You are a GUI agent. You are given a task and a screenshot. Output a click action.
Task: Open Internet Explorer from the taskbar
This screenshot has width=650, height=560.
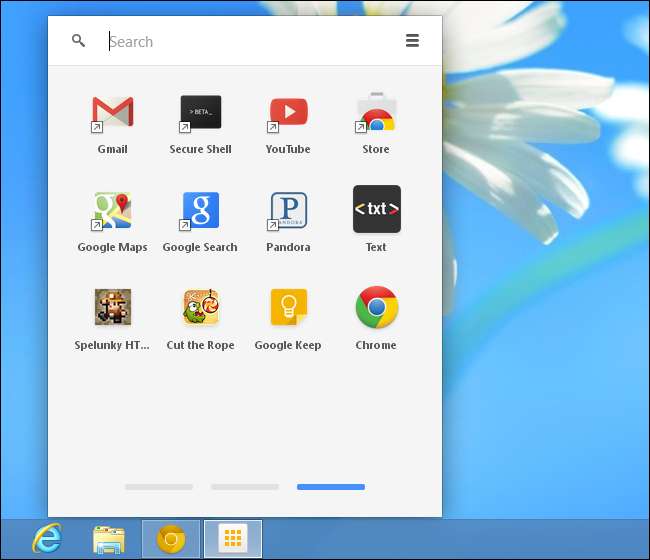46,540
